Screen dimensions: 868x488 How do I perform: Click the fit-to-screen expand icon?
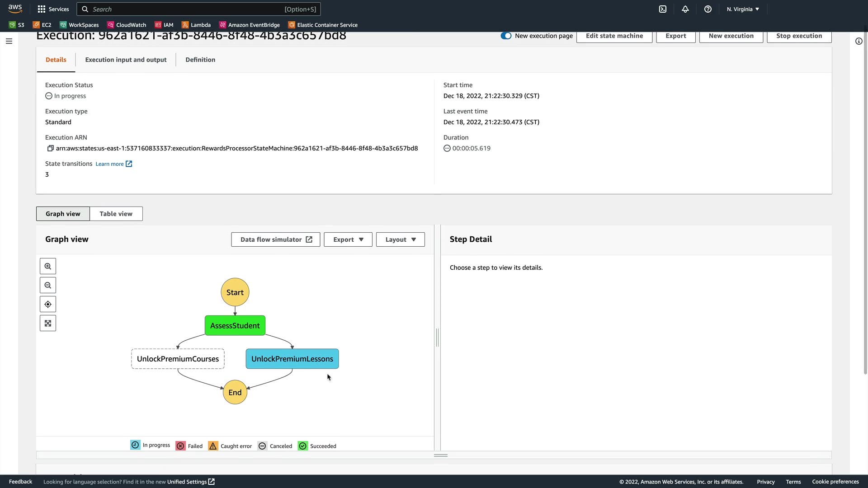(48, 324)
